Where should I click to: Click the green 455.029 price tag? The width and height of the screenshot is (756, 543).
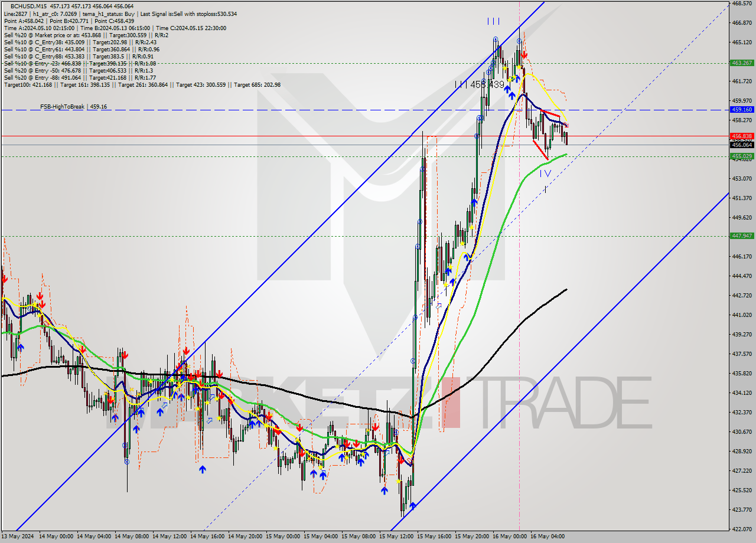pyautogui.click(x=741, y=156)
